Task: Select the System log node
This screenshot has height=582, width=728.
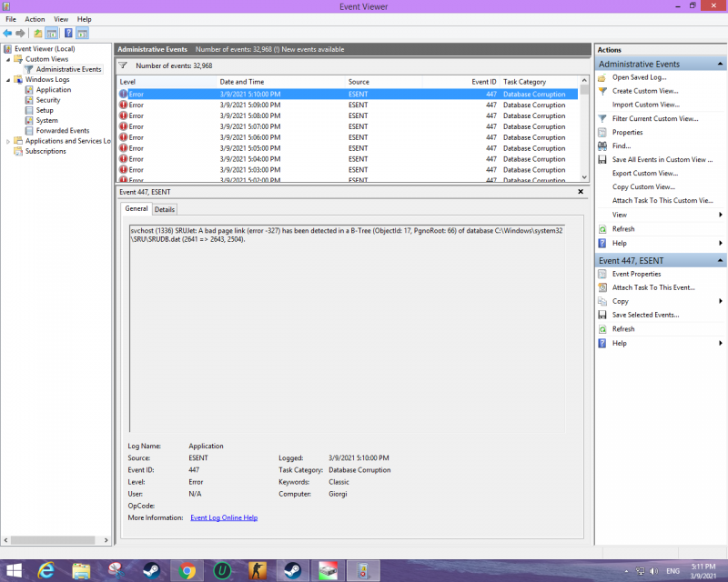Action: (x=46, y=120)
